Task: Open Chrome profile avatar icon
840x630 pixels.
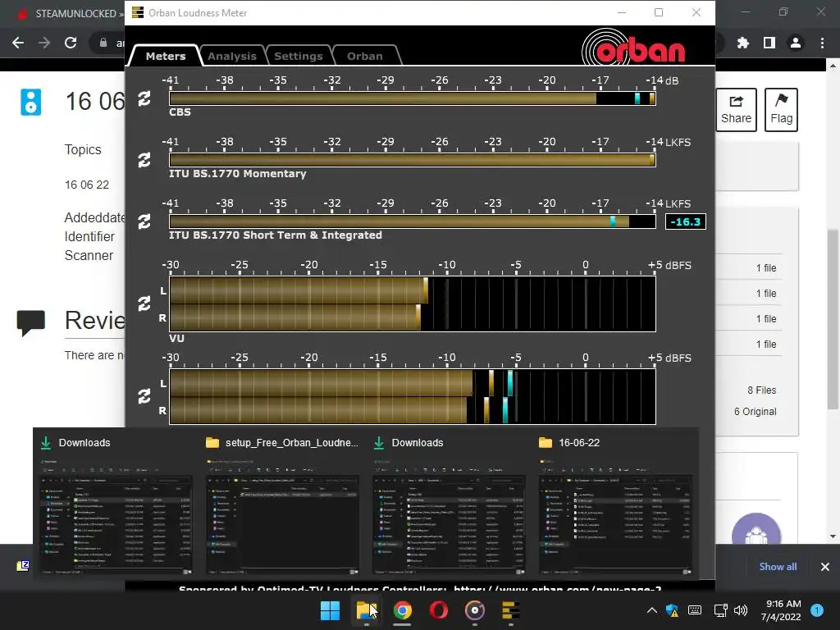Action: [x=796, y=43]
